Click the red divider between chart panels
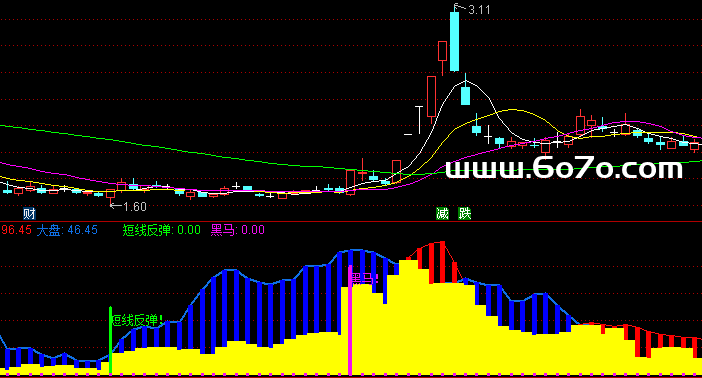Image resolution: width=702 pixels, height=378 pixels. (x=351, y=222)
